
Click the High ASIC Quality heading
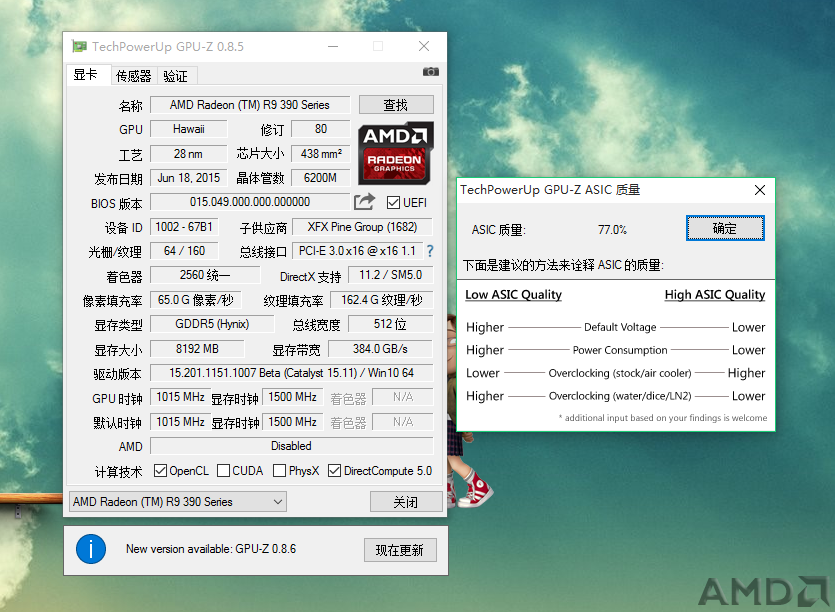[715, 295]
